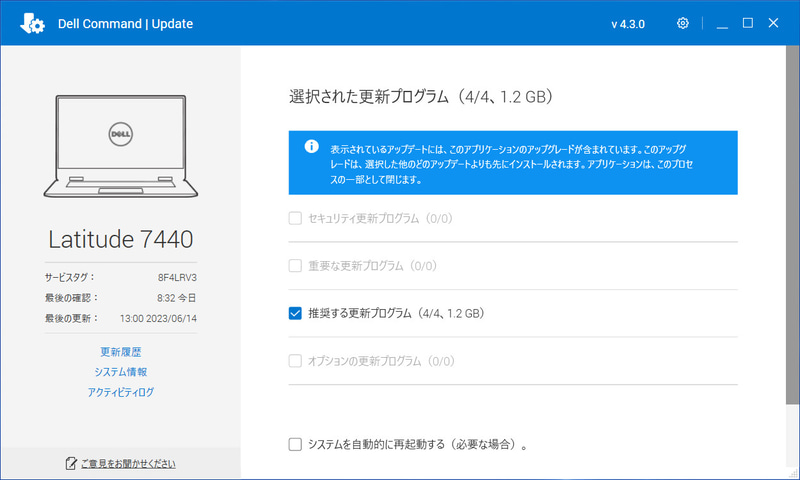Click the Latitude laptop illustration
Image resolution: width=800 pixels, height=480 pixels.
[121, 146]
